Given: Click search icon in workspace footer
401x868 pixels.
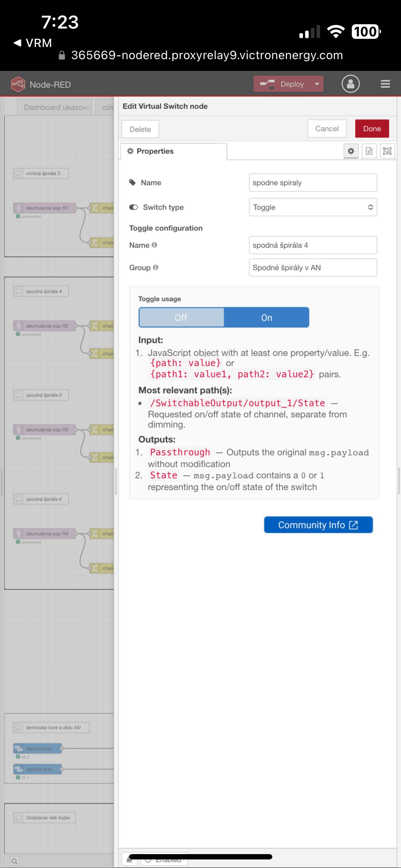Looking at the screenshot, I should pyautogui.click(x=15, y=861).
